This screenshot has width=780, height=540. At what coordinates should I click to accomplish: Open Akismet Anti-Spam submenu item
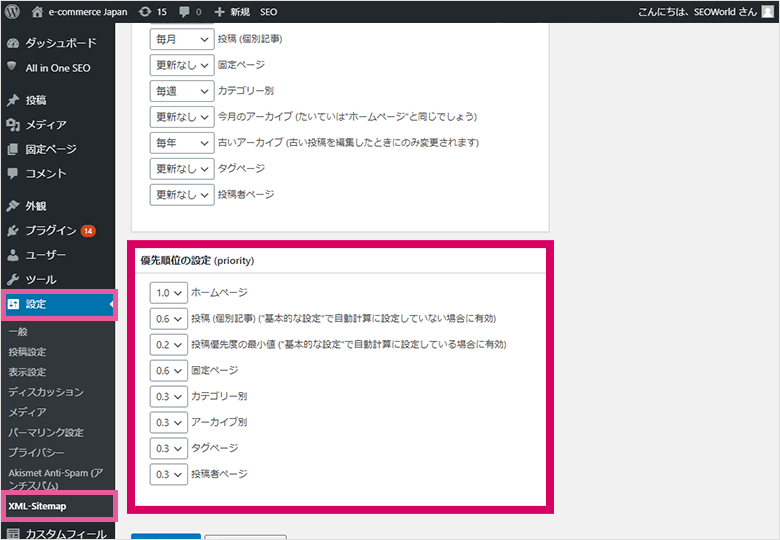coord(56,479)
